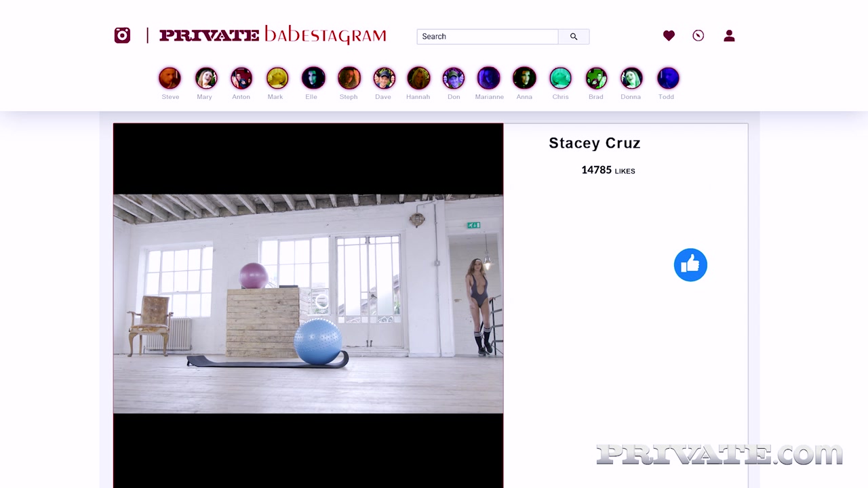Image resolution: width=868 pixels, height=488 pixels.
Task: Click the Stacey Cruz name heading
Action: (594, 143)
